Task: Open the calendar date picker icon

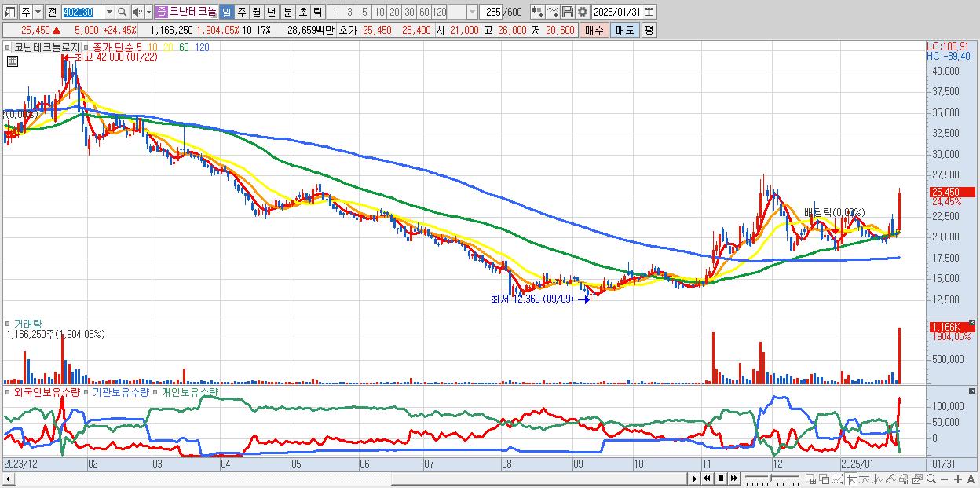Action: tap(649, 12)
